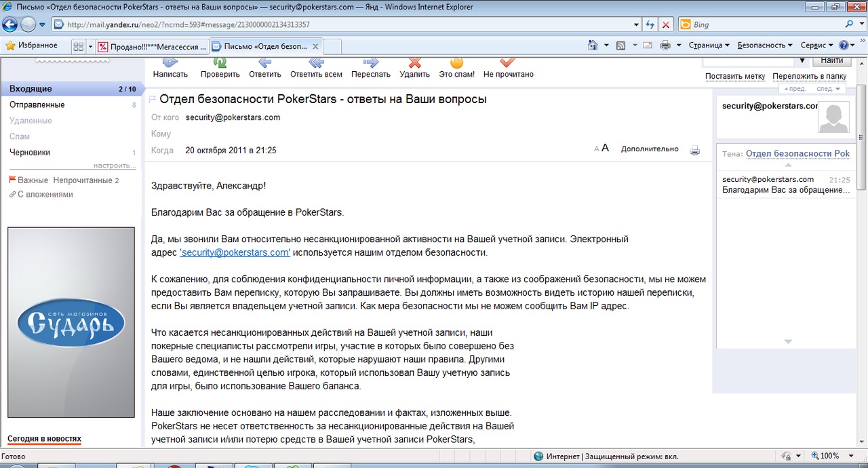Click Переложить в папку link
This screenshot has height=468, width=868.
(810, 76)
